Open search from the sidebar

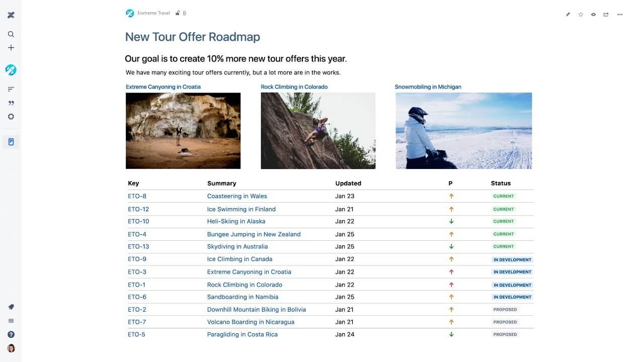pos(11,34)
